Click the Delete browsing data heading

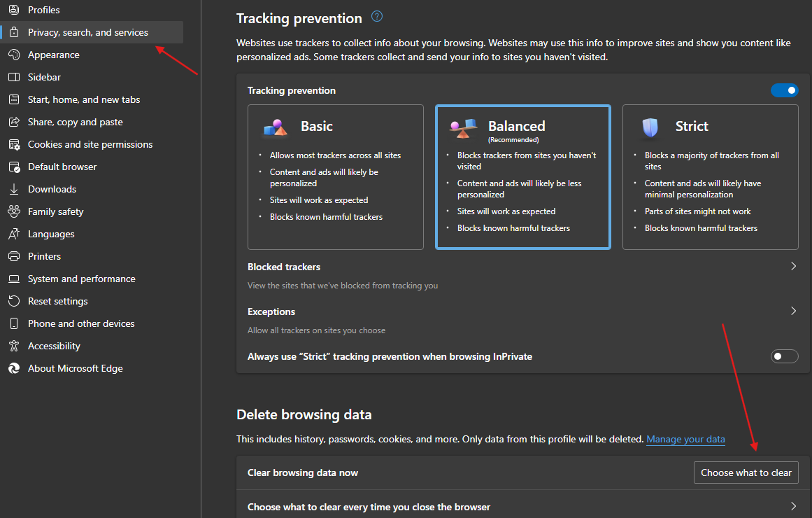(304, 414)
